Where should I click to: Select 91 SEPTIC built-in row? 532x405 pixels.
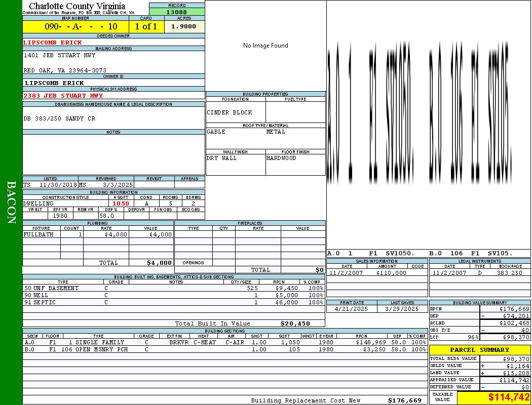pyautogui.click(x=174, y=303)
